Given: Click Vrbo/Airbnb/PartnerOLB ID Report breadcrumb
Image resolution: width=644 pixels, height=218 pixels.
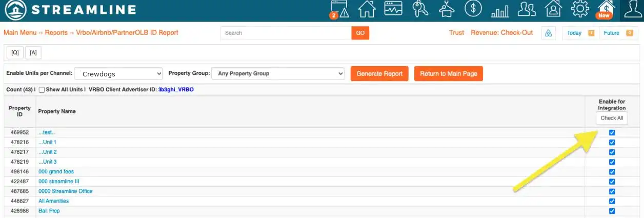Looking at the screenshot, I should click(x=127, y=32).
